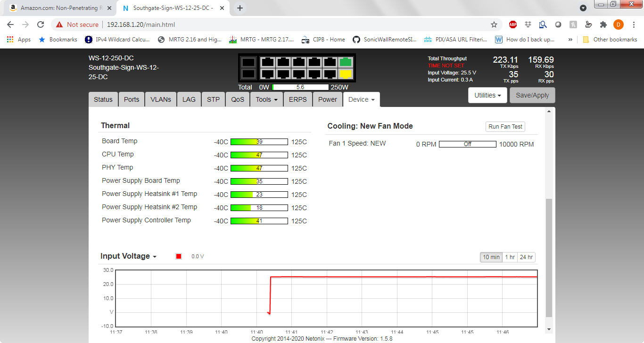644x343 pixels.
Task: Reload the page
Action: tap(41, 24)
